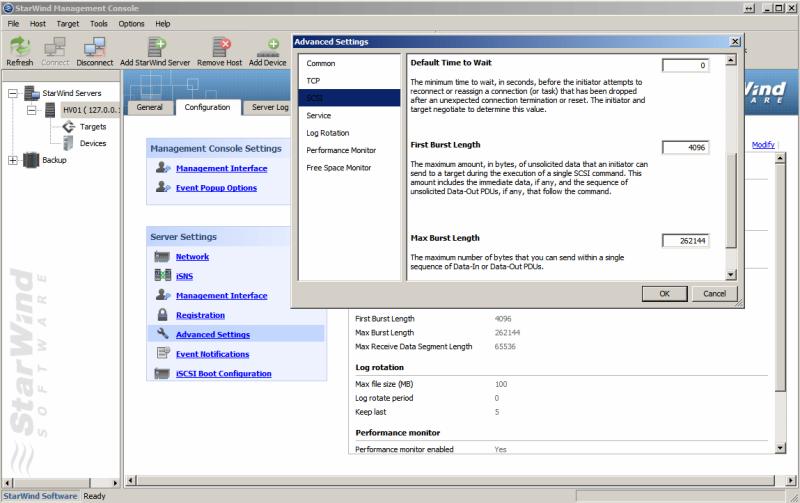Viewport: 800px width, 503px height.
Task: Open the File menu
Action: (13, 23)
